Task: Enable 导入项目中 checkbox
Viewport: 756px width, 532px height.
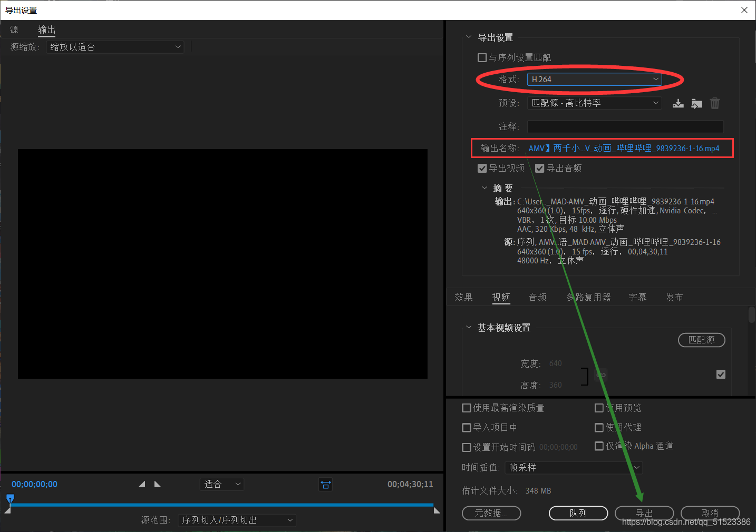Action: tap(467, 427)
